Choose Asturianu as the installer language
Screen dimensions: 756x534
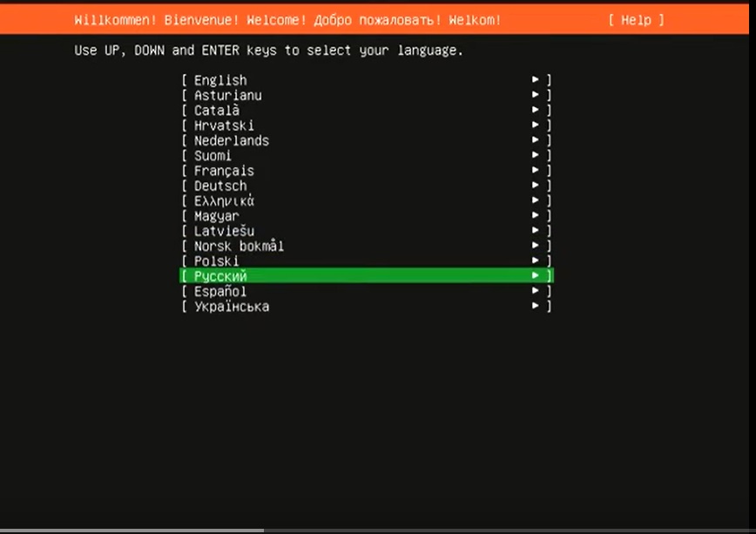tap(367, 95)
